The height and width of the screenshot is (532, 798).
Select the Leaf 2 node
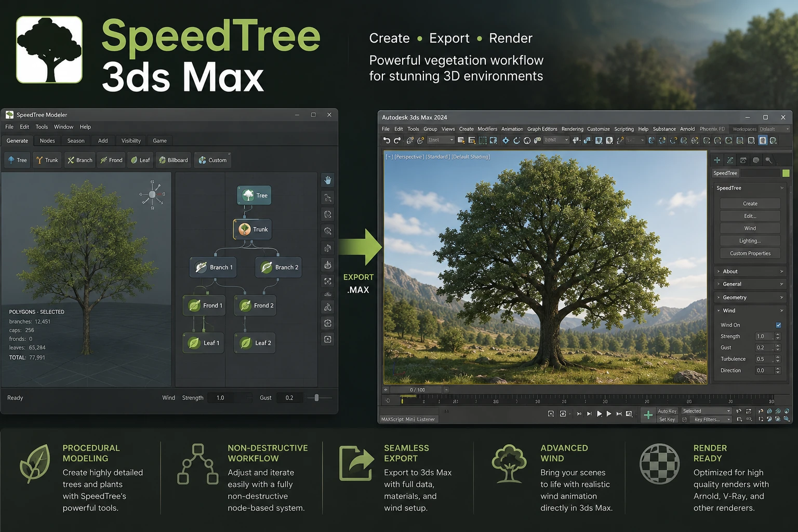(255, 343)
